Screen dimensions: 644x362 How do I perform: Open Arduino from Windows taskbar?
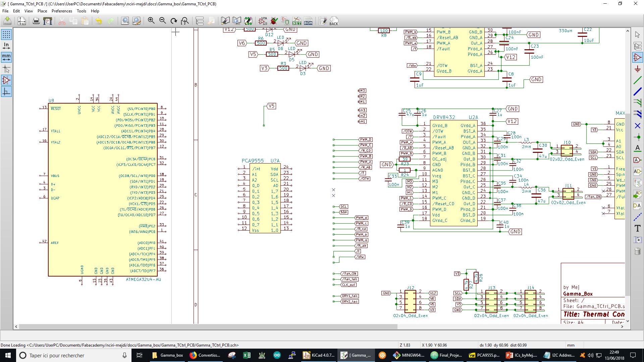click(277, 355)
